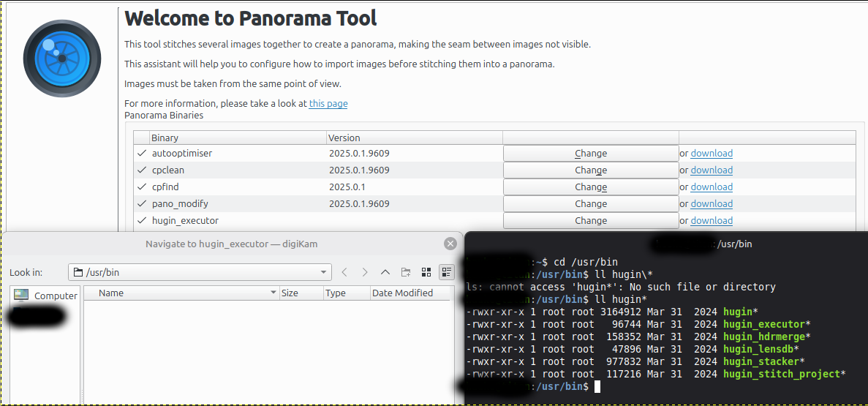Viewport: 868px width, 406px height.
Task: Click the Type column header
Action: (336, 293)
